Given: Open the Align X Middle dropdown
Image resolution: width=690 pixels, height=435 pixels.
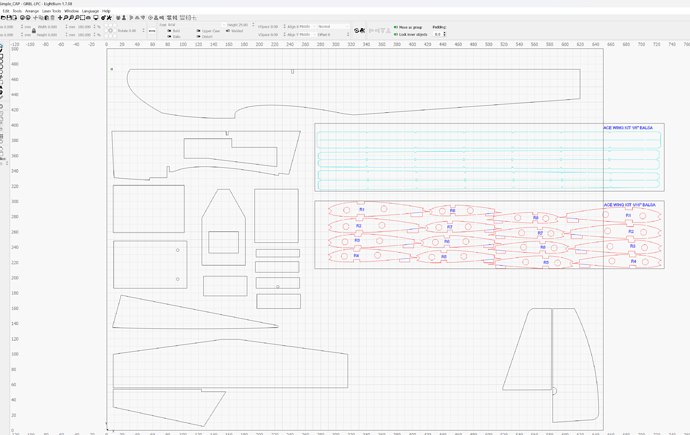Looking at the screenshot, I should click(301, 27).
